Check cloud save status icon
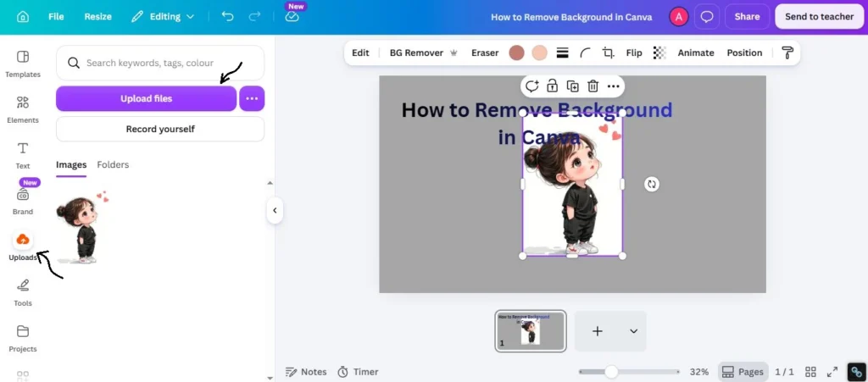This screenshot has height=382, width=868. pyautogui.click(x=292, y=17)
